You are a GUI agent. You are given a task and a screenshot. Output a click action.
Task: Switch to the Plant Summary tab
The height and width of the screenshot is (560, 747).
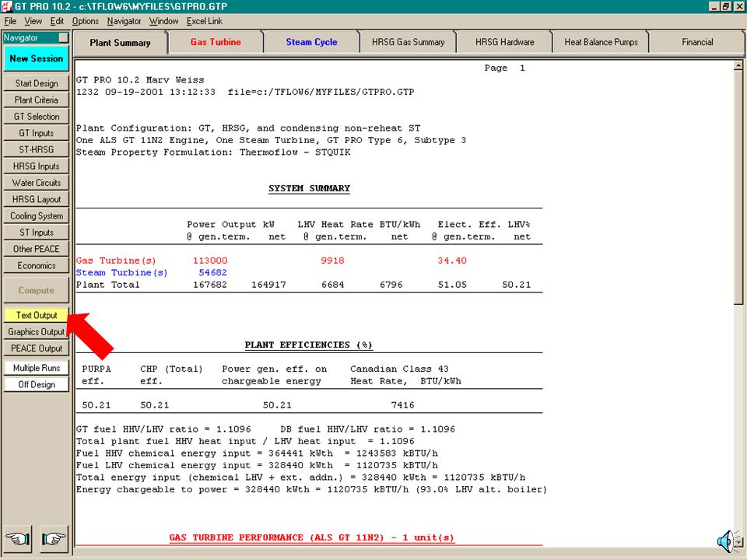coord(120,43)
